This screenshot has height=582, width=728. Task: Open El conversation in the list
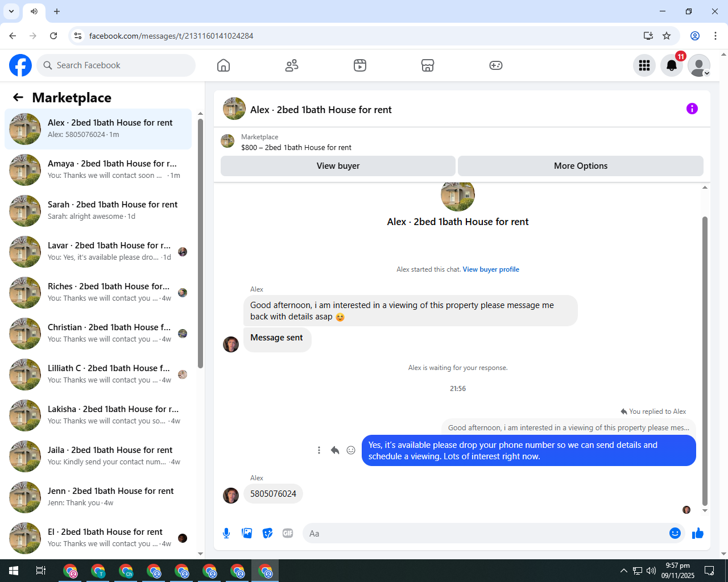click(x=98, y=538)
